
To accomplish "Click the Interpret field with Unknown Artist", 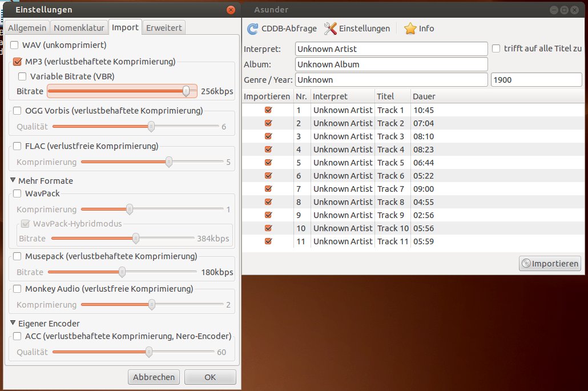I will (x=392, y=49).
